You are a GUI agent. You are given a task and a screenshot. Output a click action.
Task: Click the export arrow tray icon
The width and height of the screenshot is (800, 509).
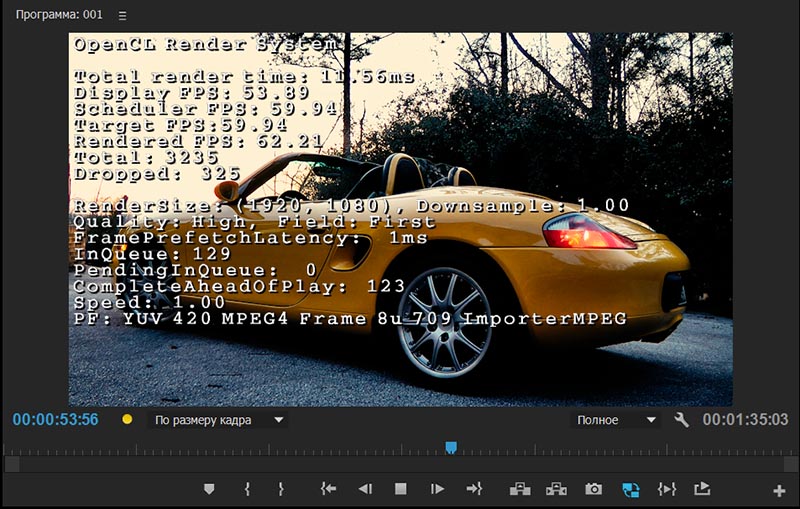pyautogui.click(x=702, y=489)
